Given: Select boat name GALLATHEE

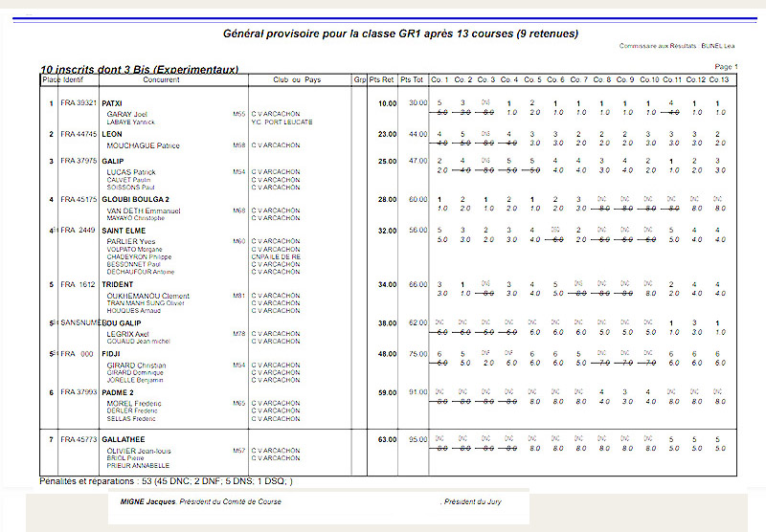Looking at the screenshot, I should [124, 440].
